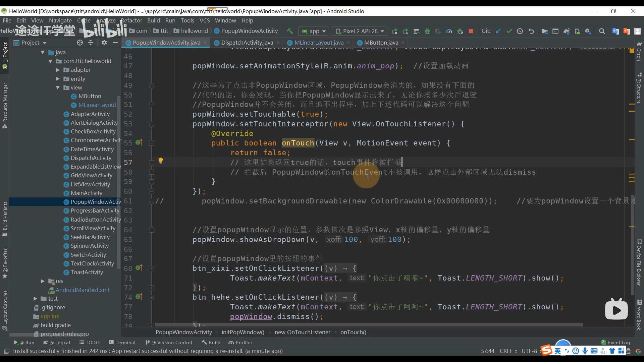Expand the adapter package
This screenshot has width=644, height=362.
(x=58, y=70)
